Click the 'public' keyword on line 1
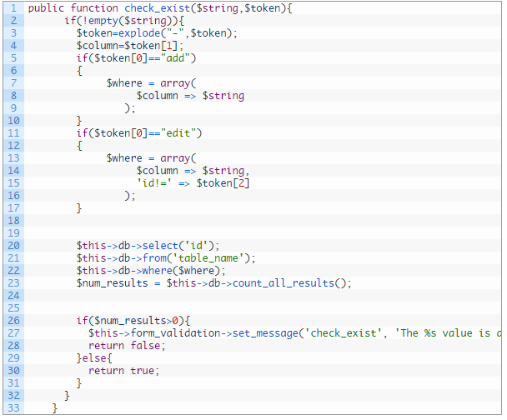The width and height of the screenshot is (507, 420). point(46,8)
